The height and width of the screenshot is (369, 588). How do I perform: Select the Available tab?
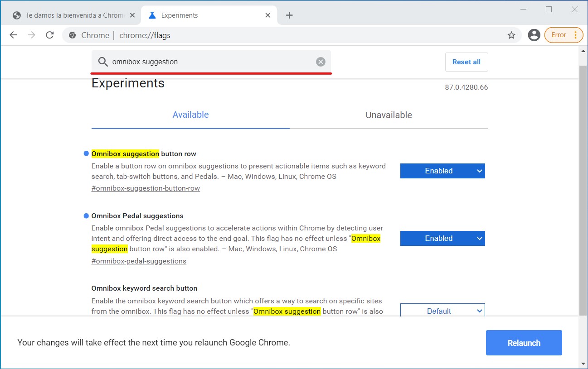point(190,115)
